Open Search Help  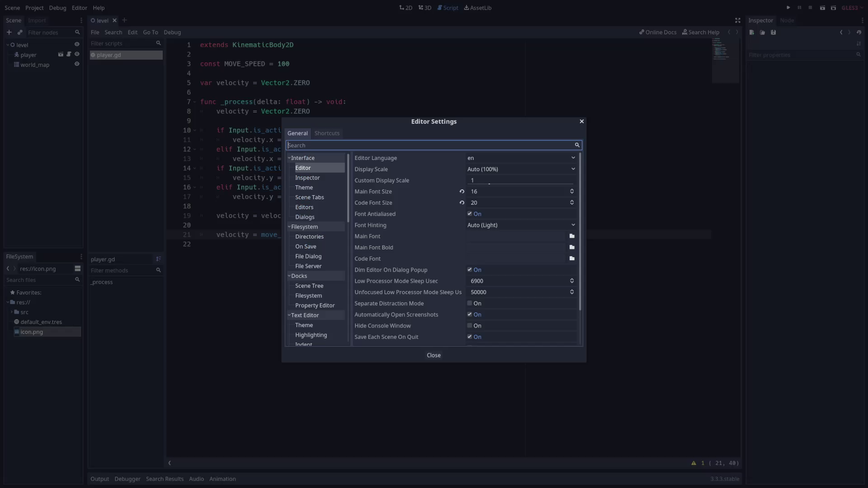pyautogui.click(x=701, y=32)
